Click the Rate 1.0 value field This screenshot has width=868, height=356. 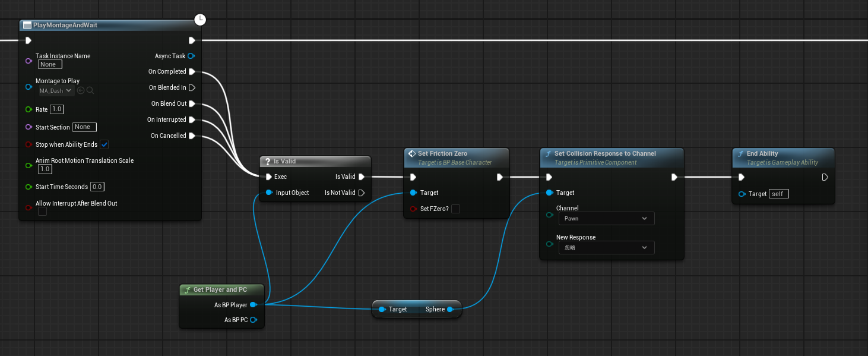coord(57,109)
